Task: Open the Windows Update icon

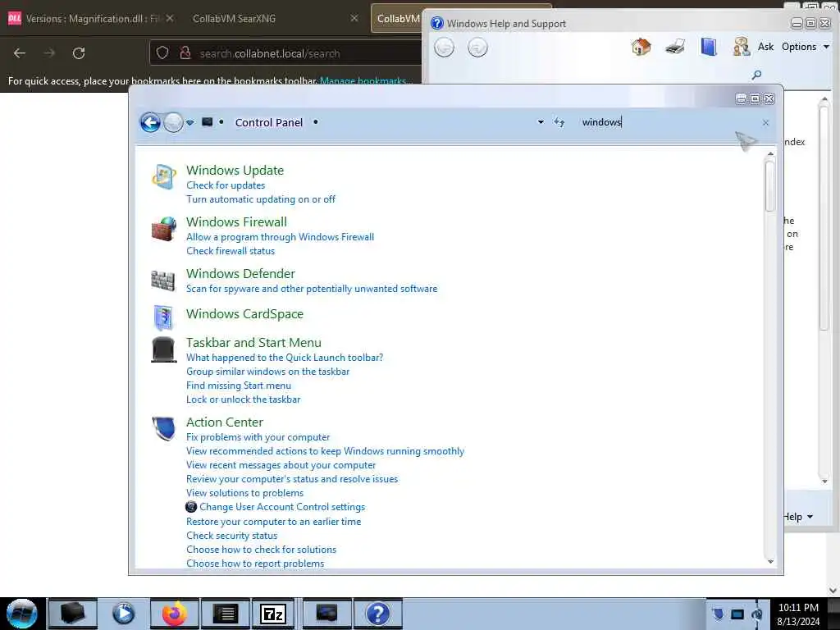Action: [164, 177]
